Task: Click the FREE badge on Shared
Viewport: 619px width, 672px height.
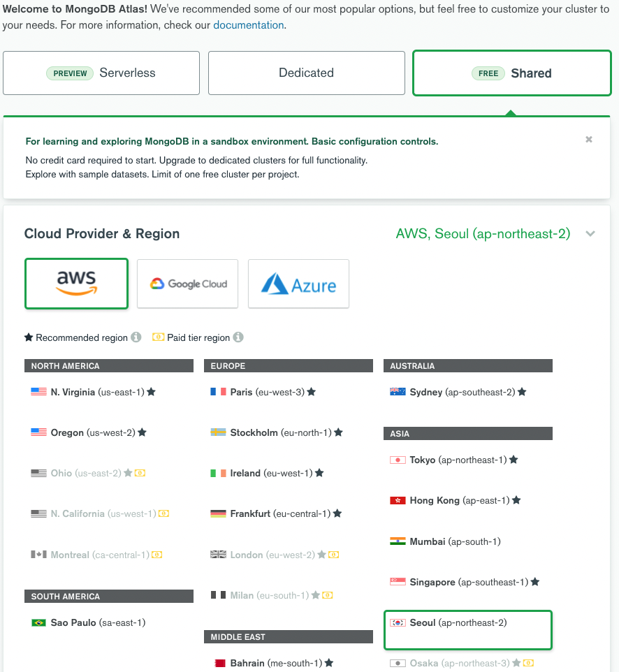Action: 488,73
